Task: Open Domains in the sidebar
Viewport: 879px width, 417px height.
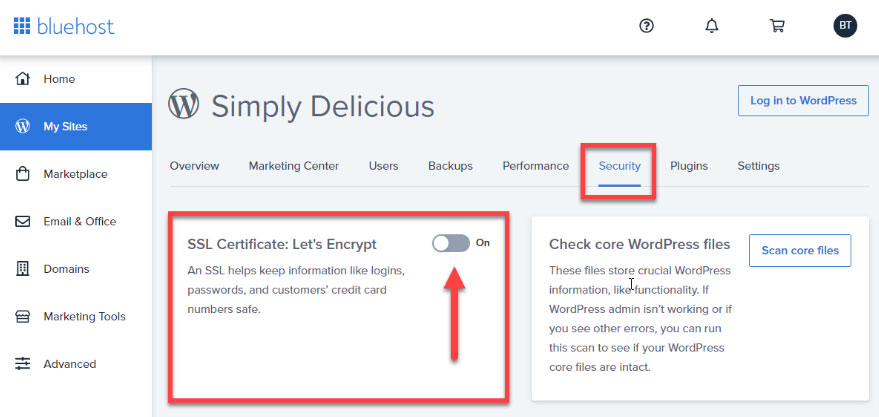Action: [x=76, y=268]
